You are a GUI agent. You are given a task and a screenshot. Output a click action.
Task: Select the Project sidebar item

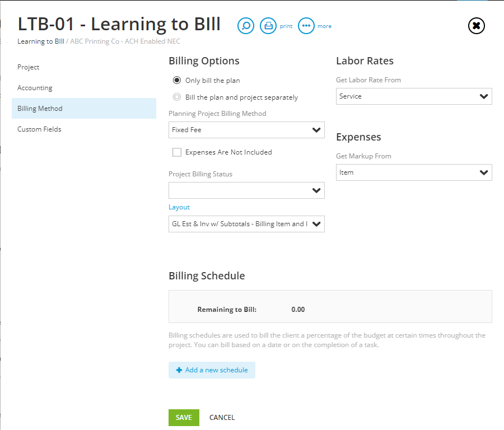29,67
